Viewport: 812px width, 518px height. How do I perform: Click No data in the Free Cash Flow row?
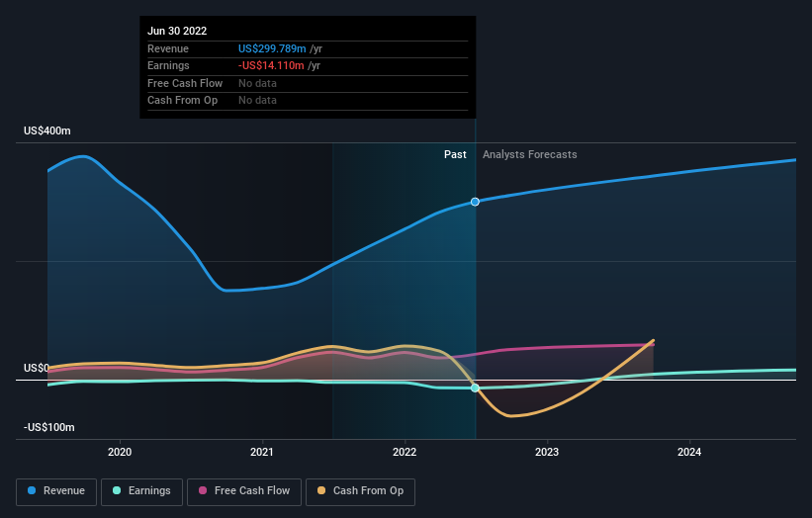[257, 83]
